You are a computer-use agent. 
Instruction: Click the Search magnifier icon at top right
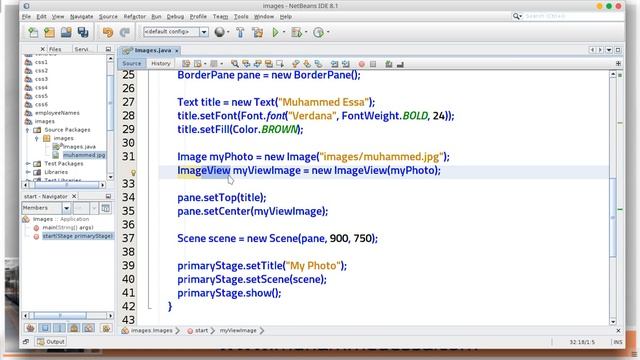[516, 16]
